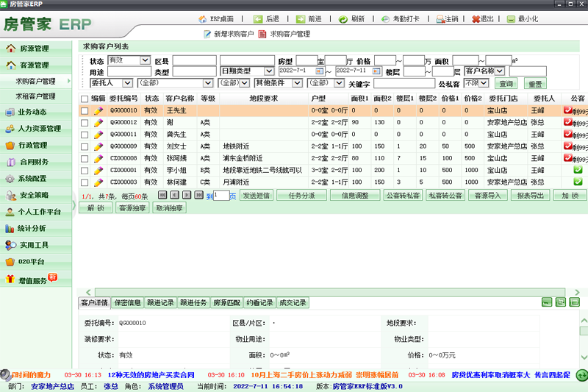Open calendar picker beside the 2022-7-1 date
588x392 pixels.
[x=320, y=71]
